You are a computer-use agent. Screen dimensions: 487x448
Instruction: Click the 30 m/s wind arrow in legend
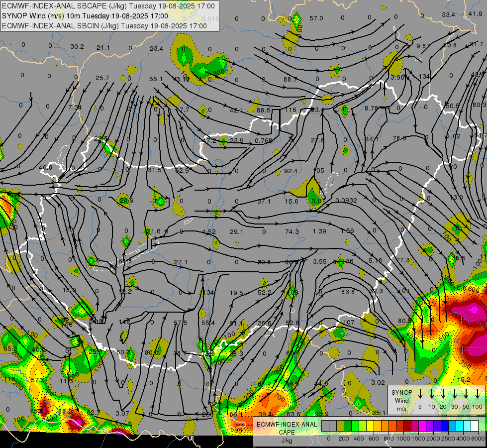455,394
